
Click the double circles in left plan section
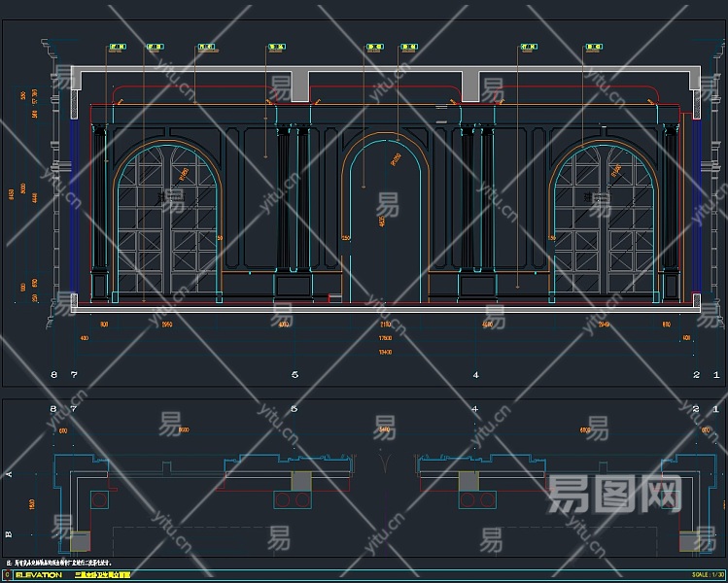click(293, 500)
